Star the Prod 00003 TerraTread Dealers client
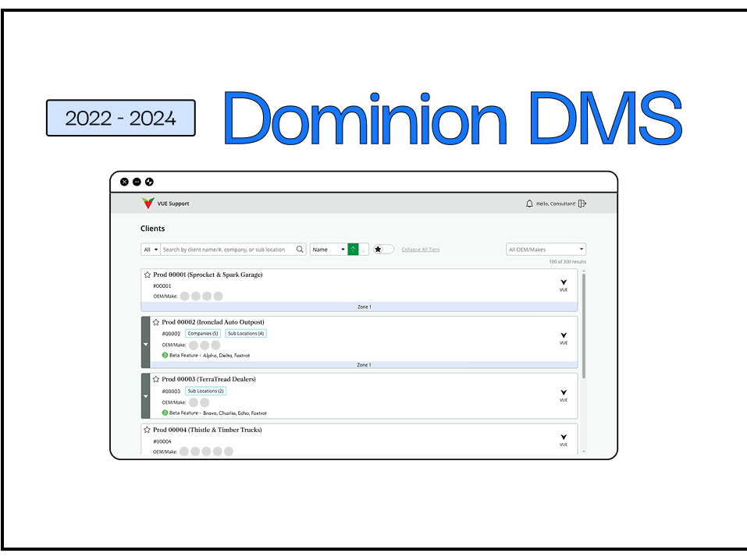 156,380
